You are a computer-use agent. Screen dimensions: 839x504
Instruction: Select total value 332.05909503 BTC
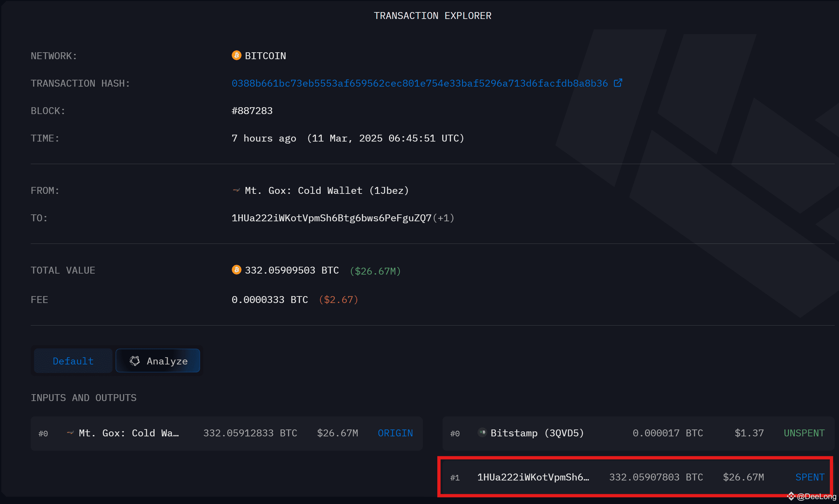click(x=292, y=270)
